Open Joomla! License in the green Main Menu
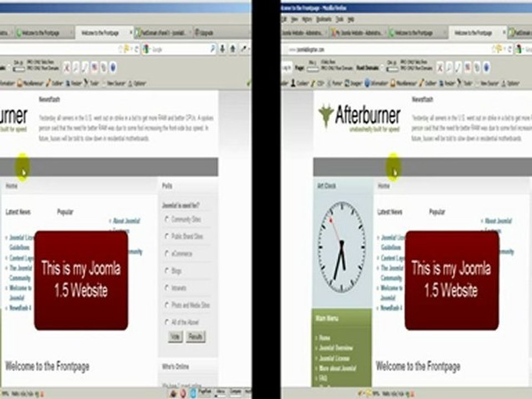Viewport: 532px width, 399px height. (334, 359)
